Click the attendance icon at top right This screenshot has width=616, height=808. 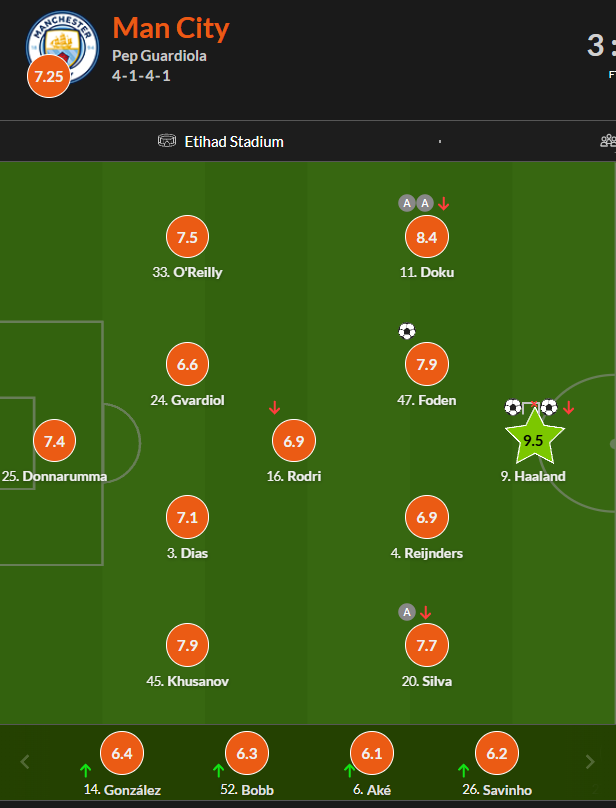point(607,141)
